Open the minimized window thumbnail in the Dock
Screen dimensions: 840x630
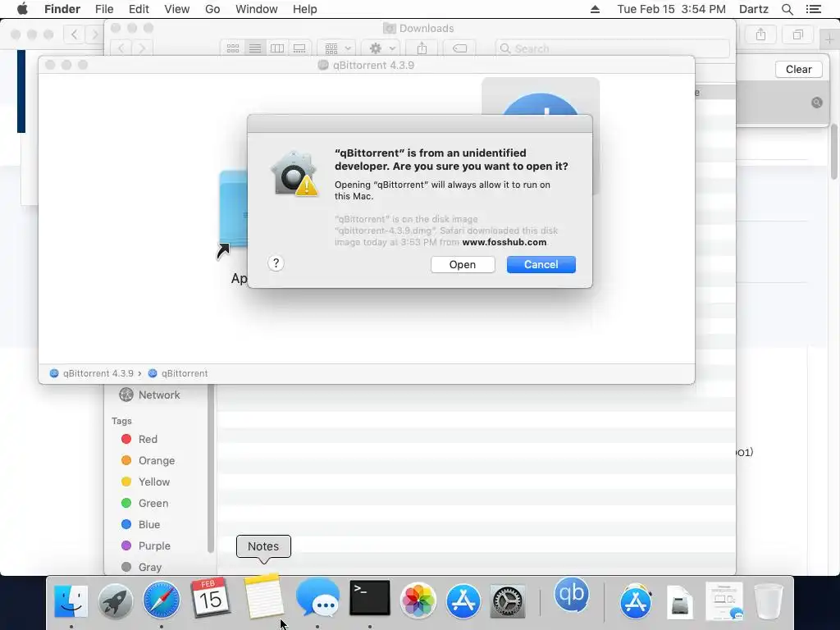[x=725, y=601]
